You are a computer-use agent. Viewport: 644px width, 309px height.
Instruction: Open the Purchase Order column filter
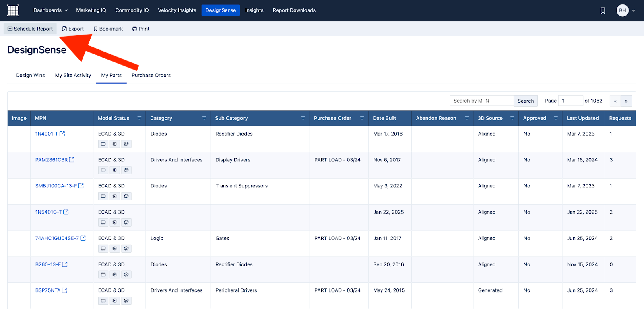pos(362,118)
